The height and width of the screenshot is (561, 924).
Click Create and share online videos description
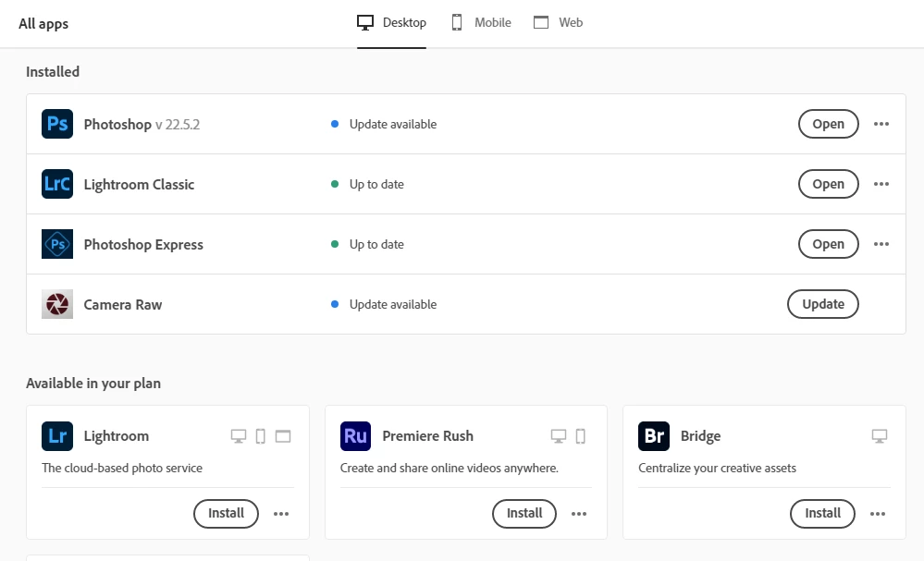[x=449, y=468]
